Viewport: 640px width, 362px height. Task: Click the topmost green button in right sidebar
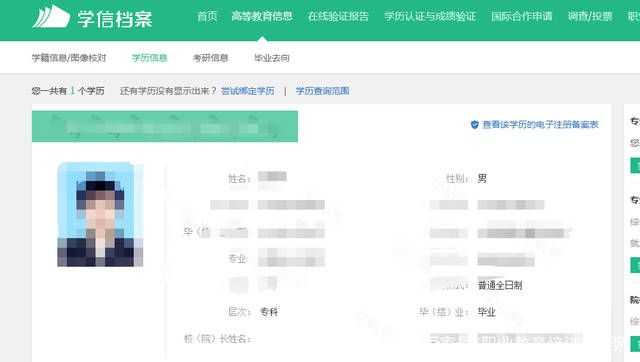635,166
